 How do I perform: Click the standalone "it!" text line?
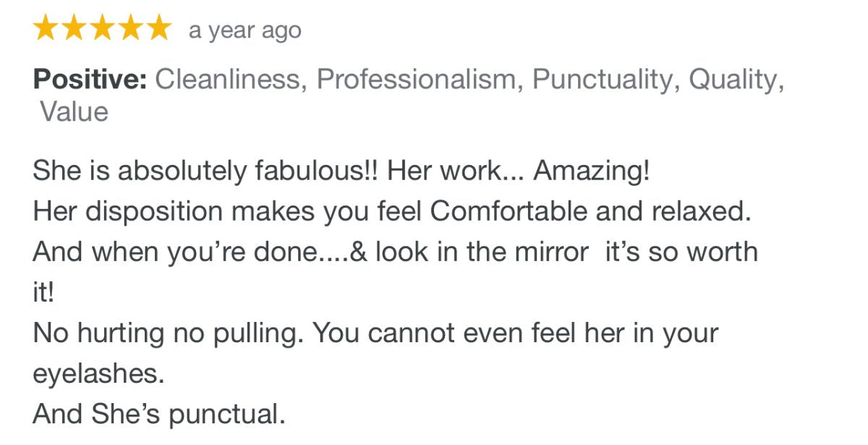pyautogui.click(x=43, y=292)
